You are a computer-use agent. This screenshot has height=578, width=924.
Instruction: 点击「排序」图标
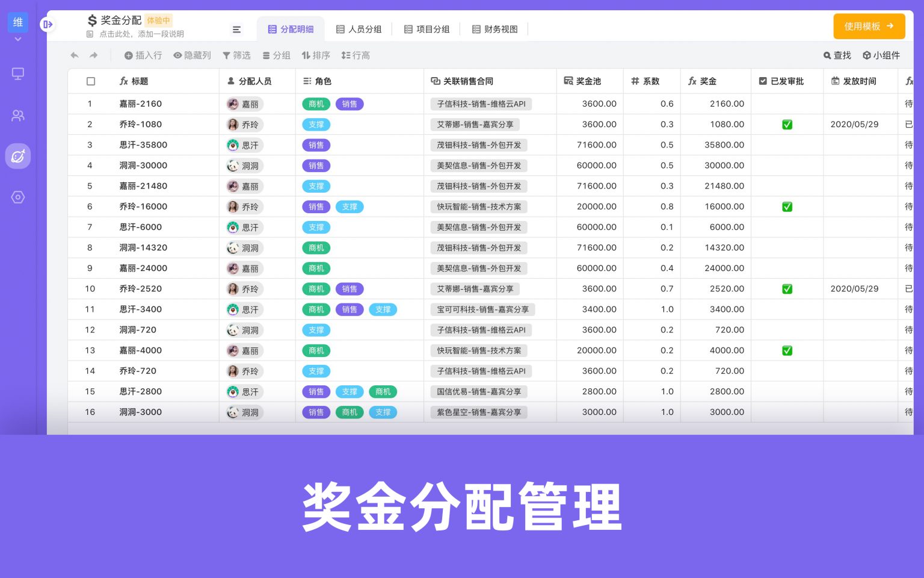(x=305, y=55)
